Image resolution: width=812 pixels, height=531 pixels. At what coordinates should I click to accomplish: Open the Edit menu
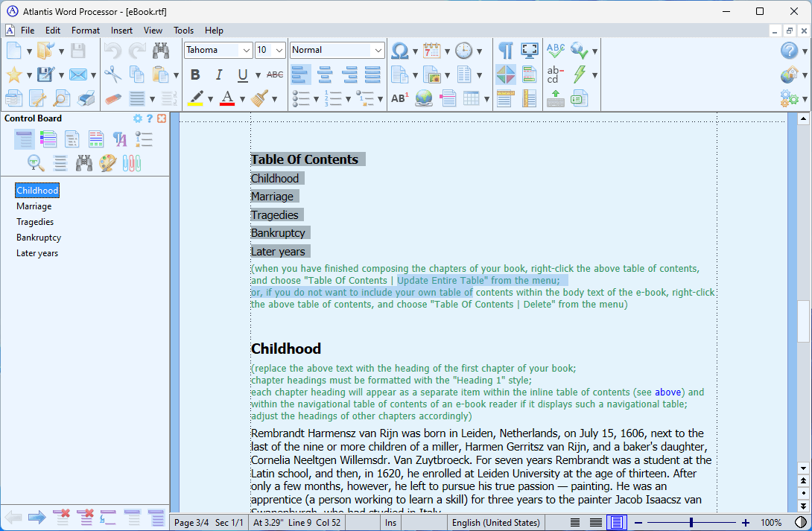[53, 31]
